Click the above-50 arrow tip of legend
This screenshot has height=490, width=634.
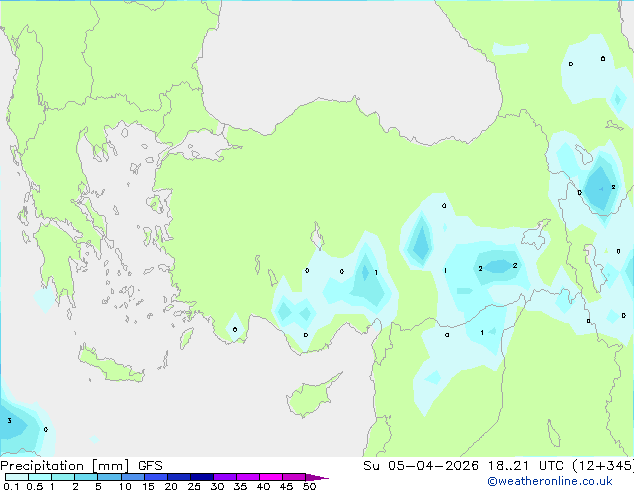317,477
